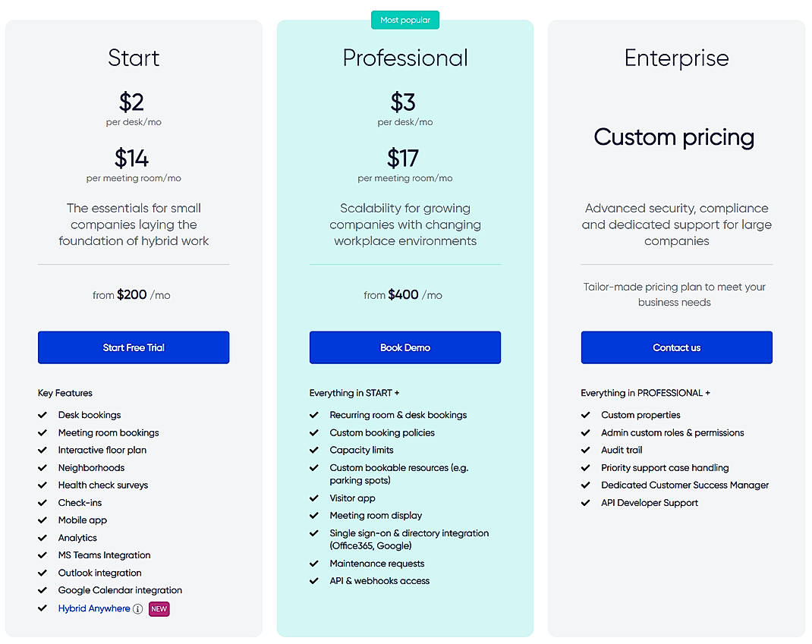Click the checkmark beside Mobile app
The image size is (812, 644).
click(x=42, y=520)
